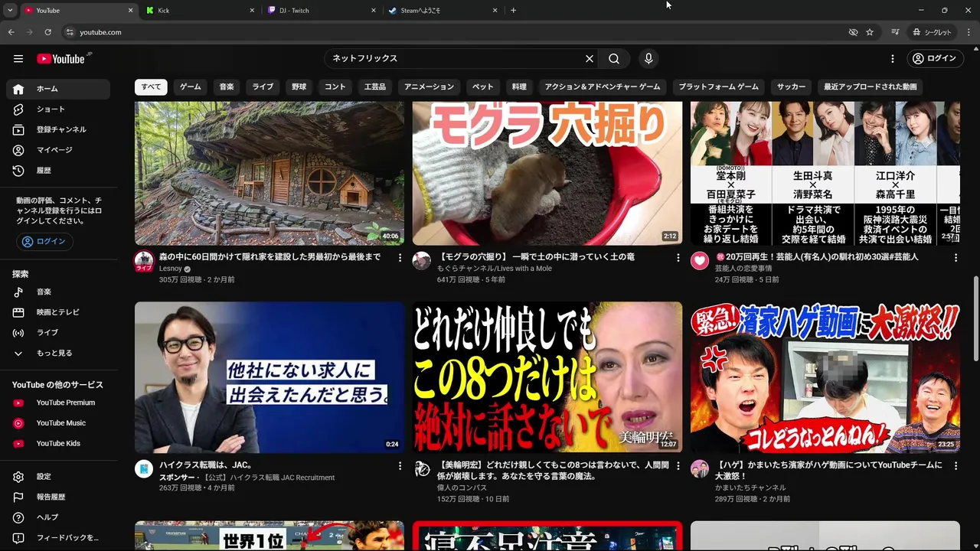Image resolution: width=980 pixels, height=551 pixels.
Task: Open YouTube Music link
Action: tap(58, 423)
